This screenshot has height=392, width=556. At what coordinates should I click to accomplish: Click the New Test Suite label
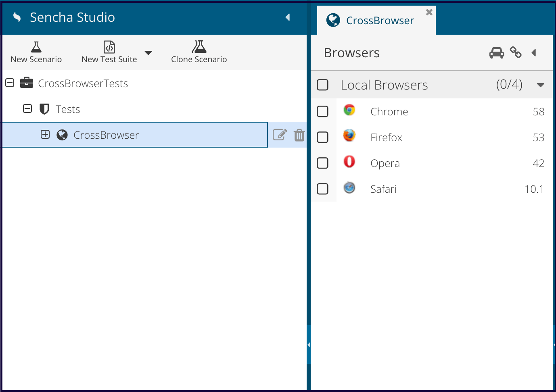tap(109, 59)
